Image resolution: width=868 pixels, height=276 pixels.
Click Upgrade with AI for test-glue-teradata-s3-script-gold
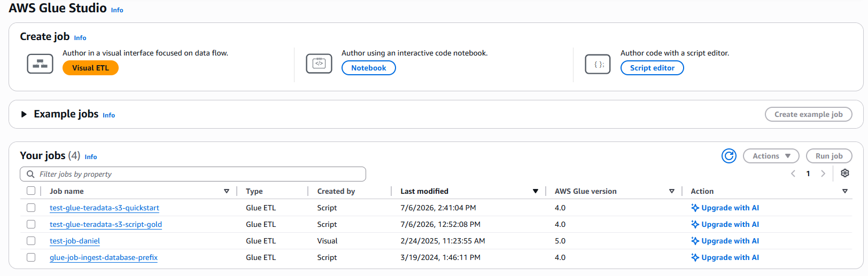tap(725, 224)
